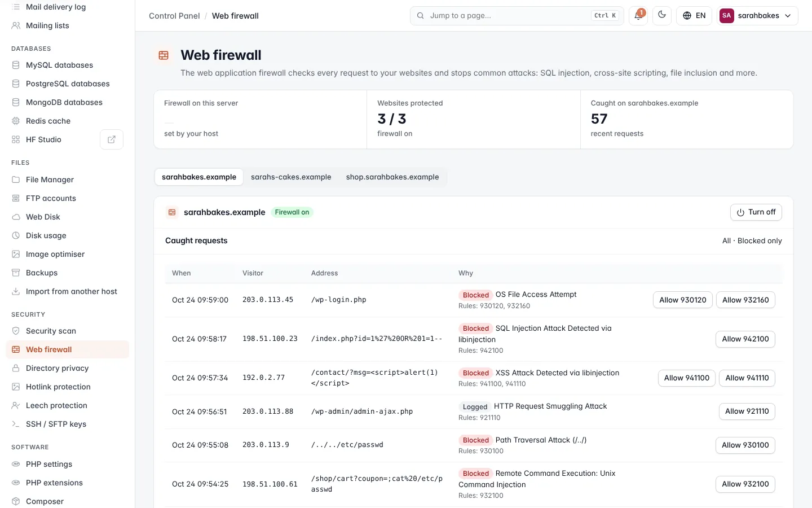This screenshot has height=508, width=812.
Task: Click the Allow 932160 button
Action: 745,300
